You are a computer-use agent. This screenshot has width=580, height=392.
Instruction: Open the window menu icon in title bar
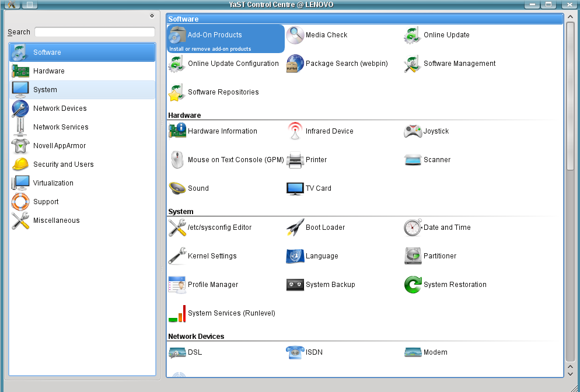point(12,5)
